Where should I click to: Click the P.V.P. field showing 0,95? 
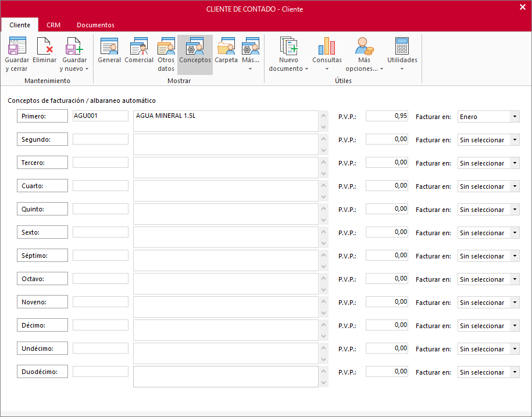pos(387,116)
